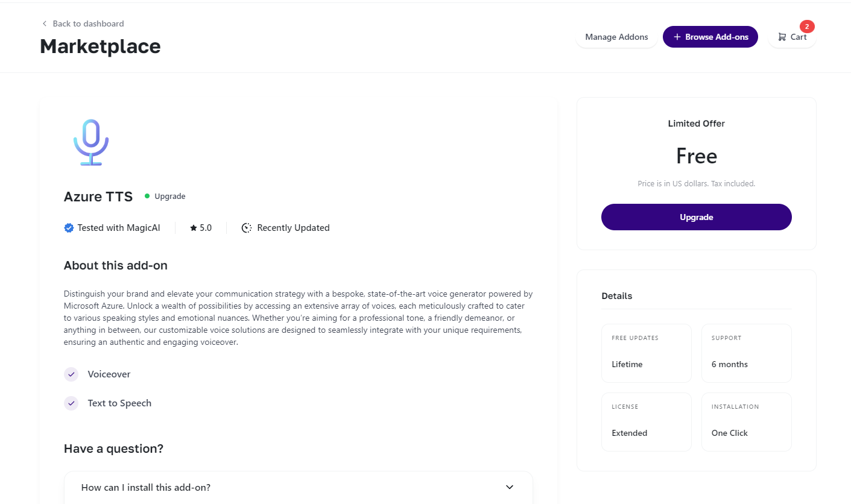This screenshot has height=504, width=851.
Task: Click the plus icon on Browse Add-ons
Action: pos(677,37)
